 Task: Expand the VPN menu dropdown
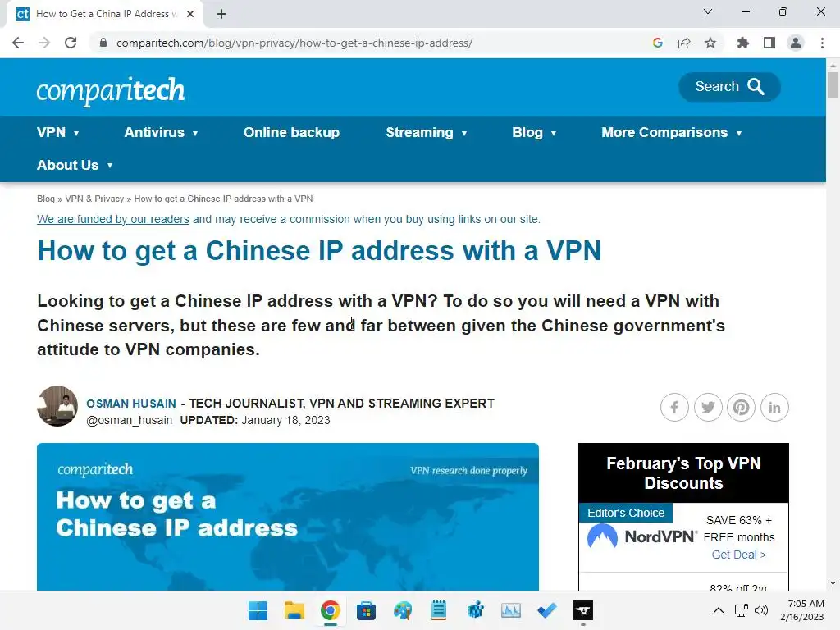coord(58,132)
